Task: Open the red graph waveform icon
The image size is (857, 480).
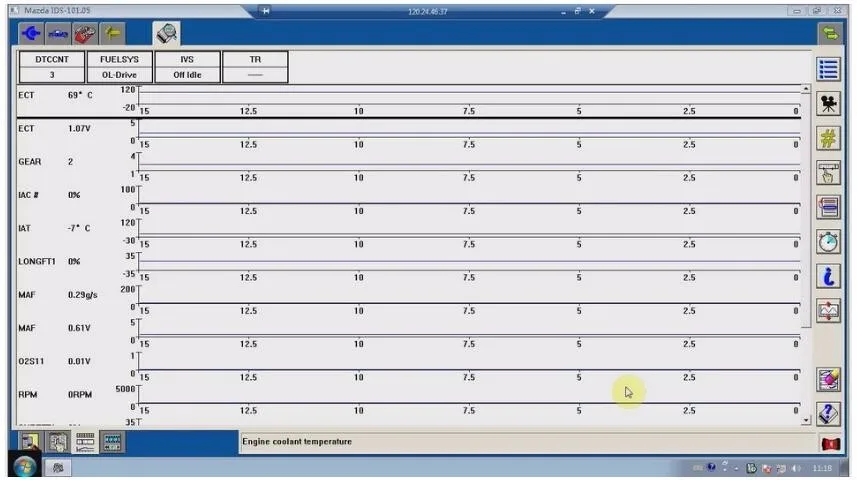Action: coord(828,311)
